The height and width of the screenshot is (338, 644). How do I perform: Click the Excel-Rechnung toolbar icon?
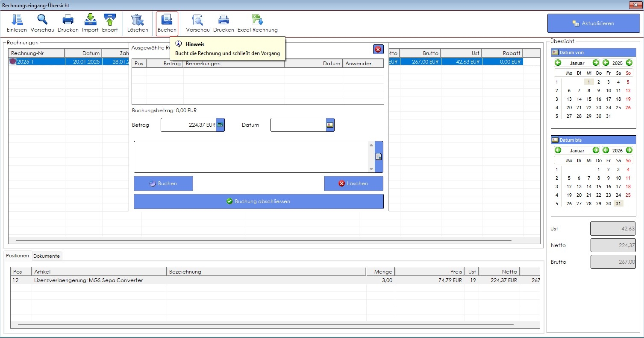tap(257, 23)
